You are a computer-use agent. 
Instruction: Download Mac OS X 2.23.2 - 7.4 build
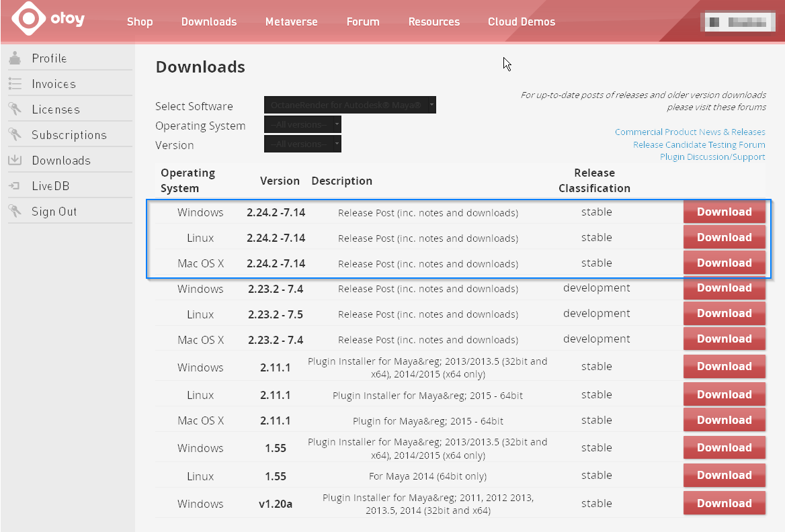(725, 339)
